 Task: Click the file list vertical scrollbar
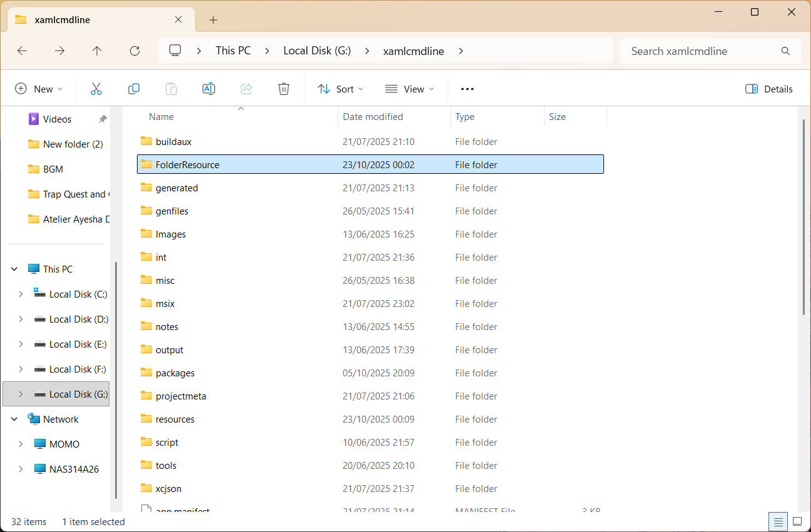803,217
